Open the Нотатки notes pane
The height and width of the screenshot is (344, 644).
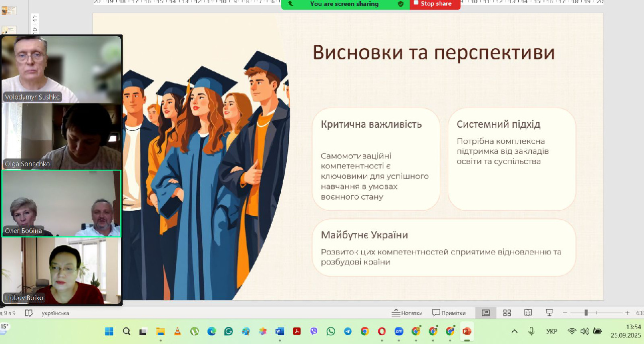click(408, 313)
